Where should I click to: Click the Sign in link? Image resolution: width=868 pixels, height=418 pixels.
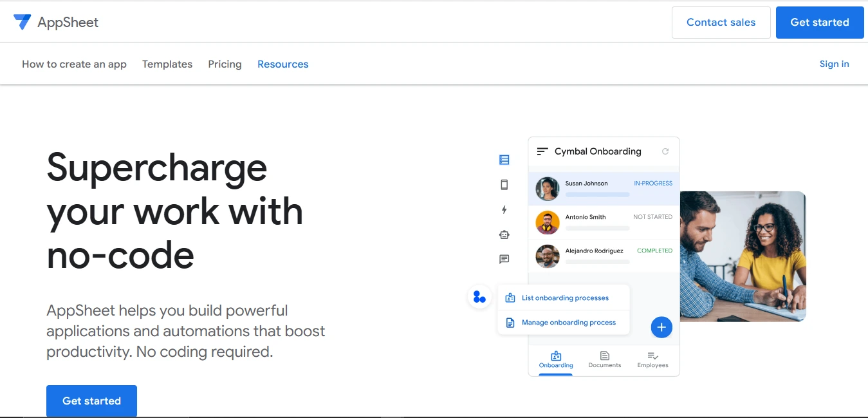(x=834, y=64)
